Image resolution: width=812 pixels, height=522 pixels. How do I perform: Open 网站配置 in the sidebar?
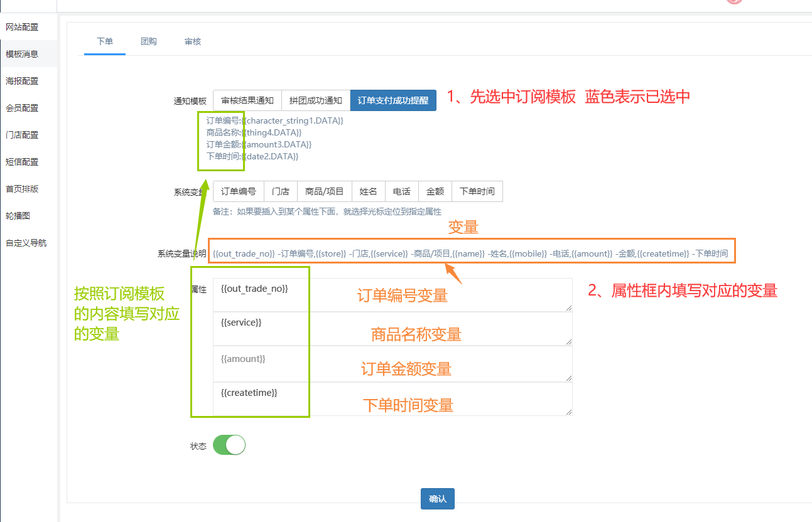pyautogui.click(x=22, y=27)
